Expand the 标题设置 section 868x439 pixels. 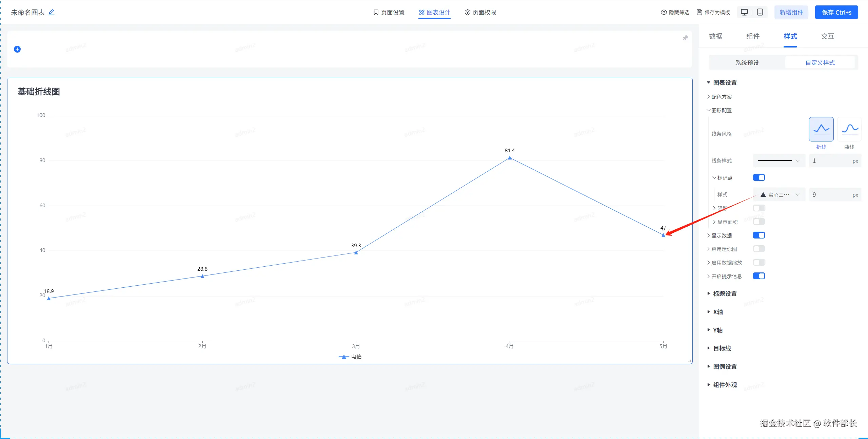(725, 294)
